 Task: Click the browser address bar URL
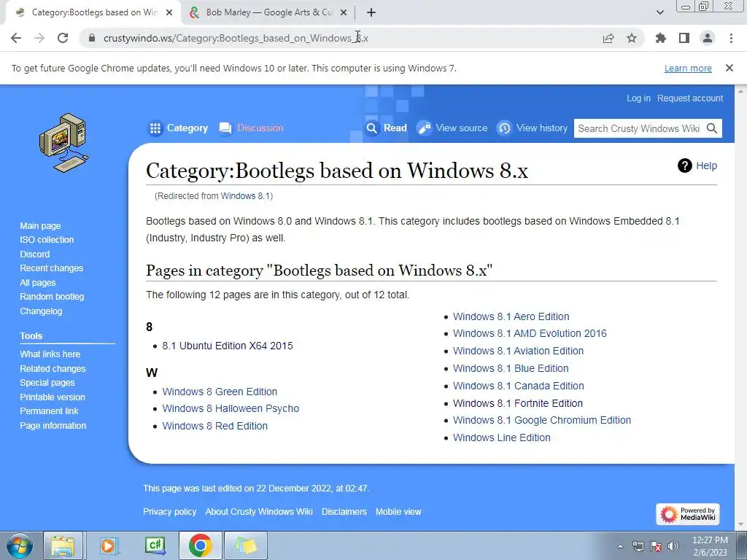pos(236,38)
